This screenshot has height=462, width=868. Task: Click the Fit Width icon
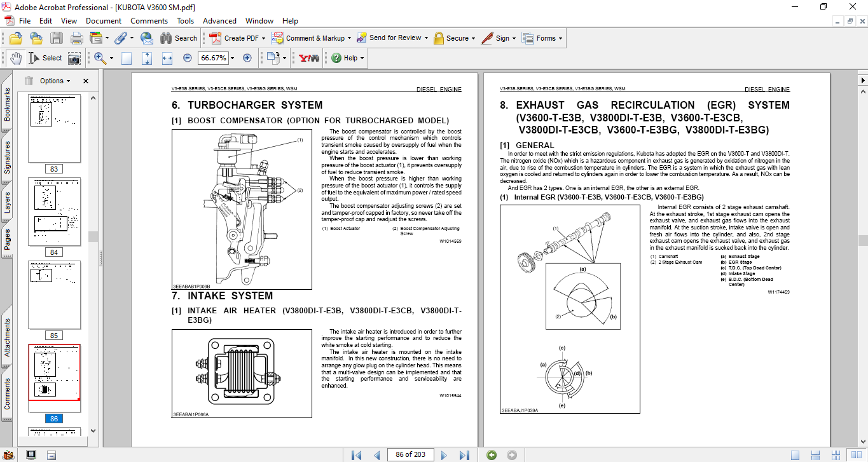pyautogui.click(x=167, y=58)
